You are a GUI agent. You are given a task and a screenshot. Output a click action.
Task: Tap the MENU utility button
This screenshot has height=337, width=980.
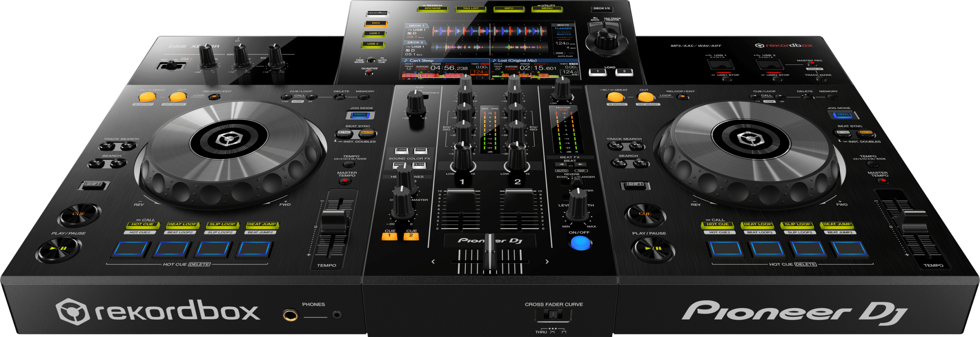547,8
